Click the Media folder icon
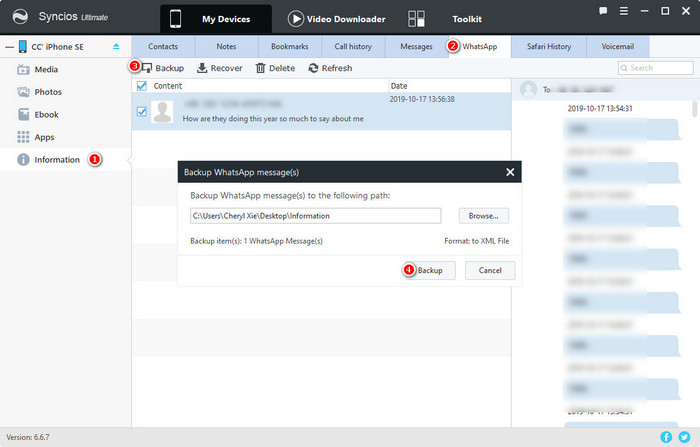 click(23, 69)
